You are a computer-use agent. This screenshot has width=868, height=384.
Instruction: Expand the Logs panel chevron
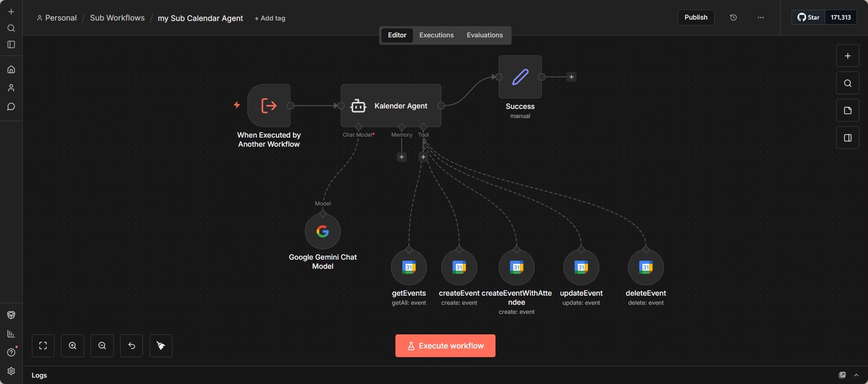tap(856, 375)
